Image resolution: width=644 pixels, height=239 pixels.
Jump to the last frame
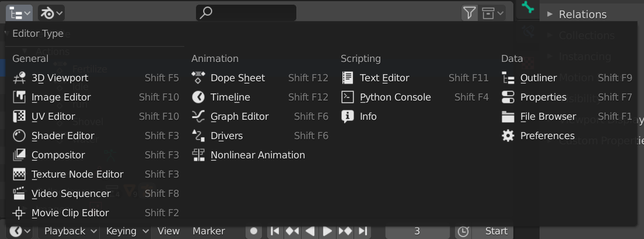coord(363,231)
